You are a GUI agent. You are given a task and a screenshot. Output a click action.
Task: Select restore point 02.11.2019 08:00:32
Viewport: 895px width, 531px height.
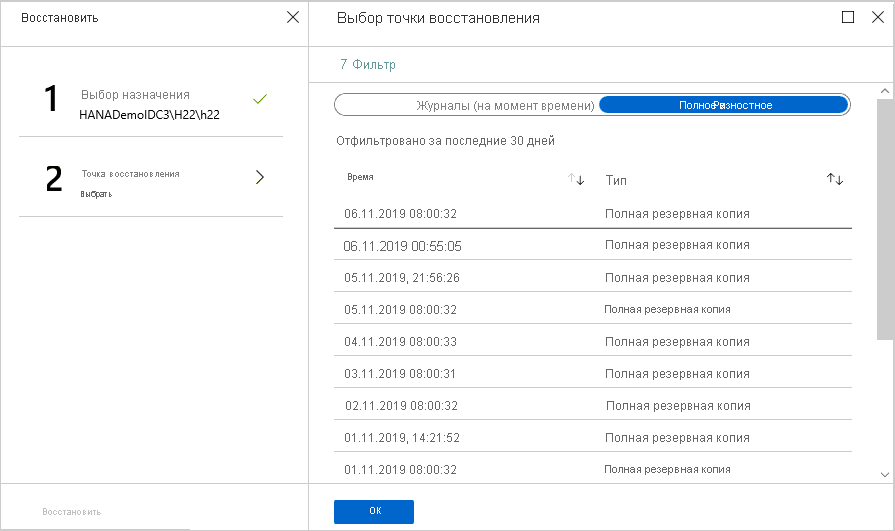593,405
